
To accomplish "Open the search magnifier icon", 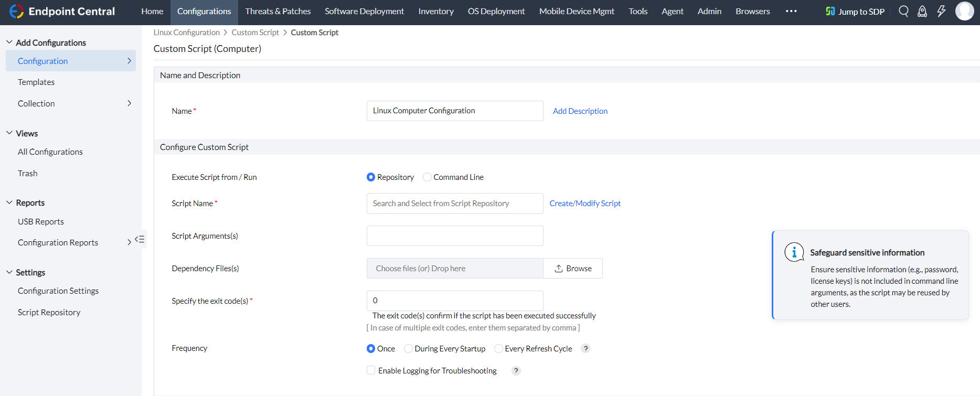I will 903,11.
